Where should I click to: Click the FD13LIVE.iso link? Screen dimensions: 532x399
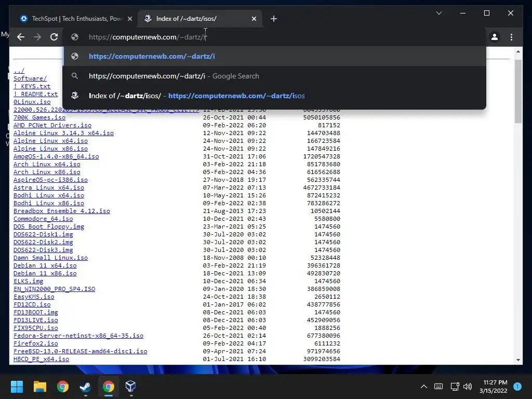pos(36,320)
